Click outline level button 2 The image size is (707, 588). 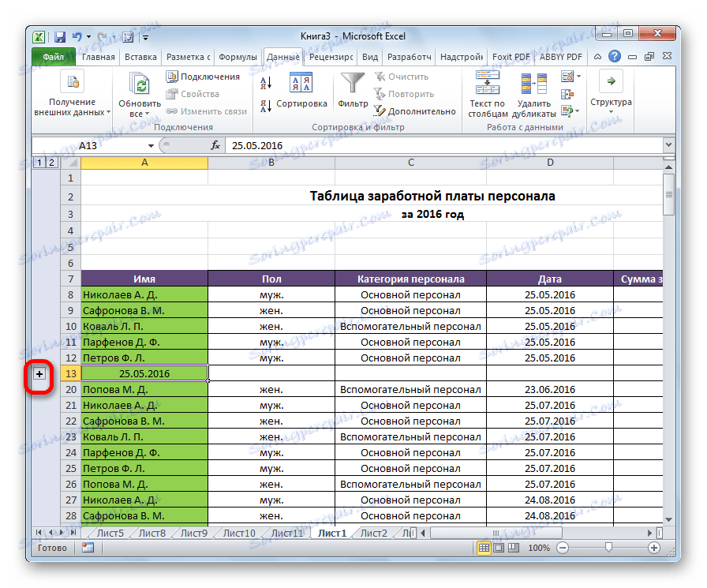point(50,163)
